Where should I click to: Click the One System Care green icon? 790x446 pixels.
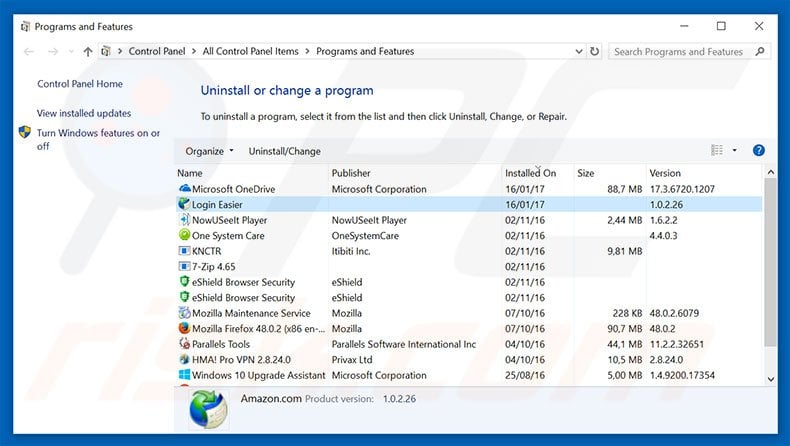[x=184, y=235]
